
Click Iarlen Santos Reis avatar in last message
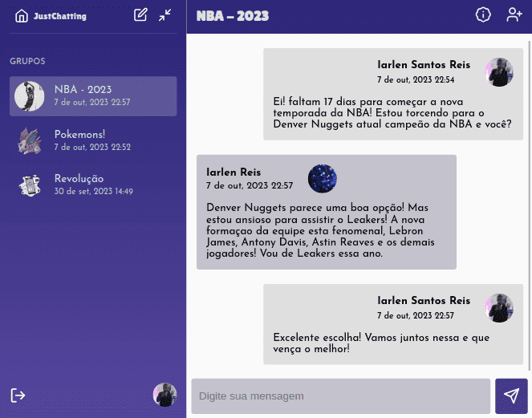point(499,308)
